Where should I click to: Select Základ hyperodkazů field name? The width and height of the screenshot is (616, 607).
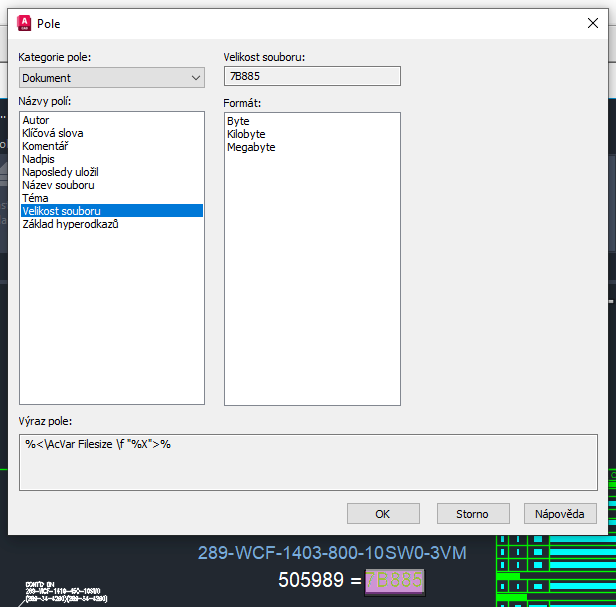pyautogui.click(x=70, y=224)
